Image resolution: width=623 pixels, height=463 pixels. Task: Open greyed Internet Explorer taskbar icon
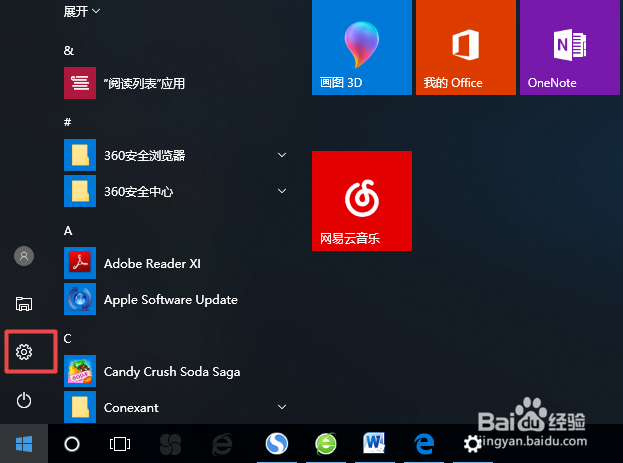coord(222,444)
